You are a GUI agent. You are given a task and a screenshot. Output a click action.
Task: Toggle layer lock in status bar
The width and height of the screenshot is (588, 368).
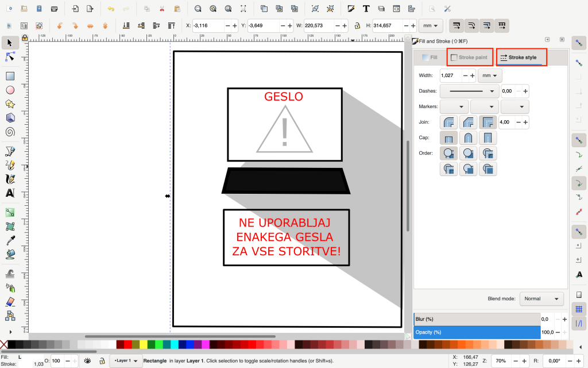(102, 361)
